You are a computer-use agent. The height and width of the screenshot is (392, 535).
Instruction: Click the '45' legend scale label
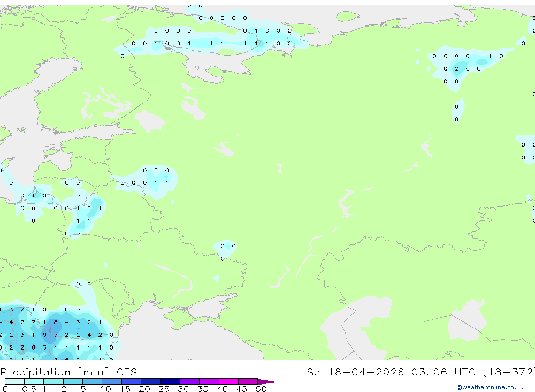click(242, 389)
